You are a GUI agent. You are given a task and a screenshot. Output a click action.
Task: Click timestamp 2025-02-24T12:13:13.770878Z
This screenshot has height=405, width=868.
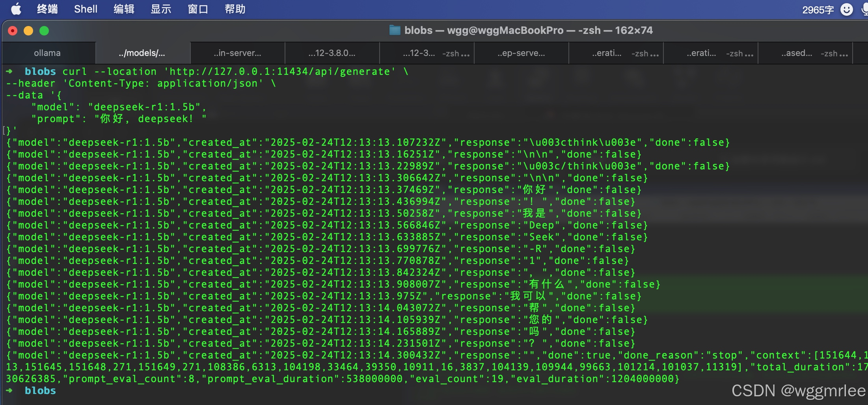(355, 261)
